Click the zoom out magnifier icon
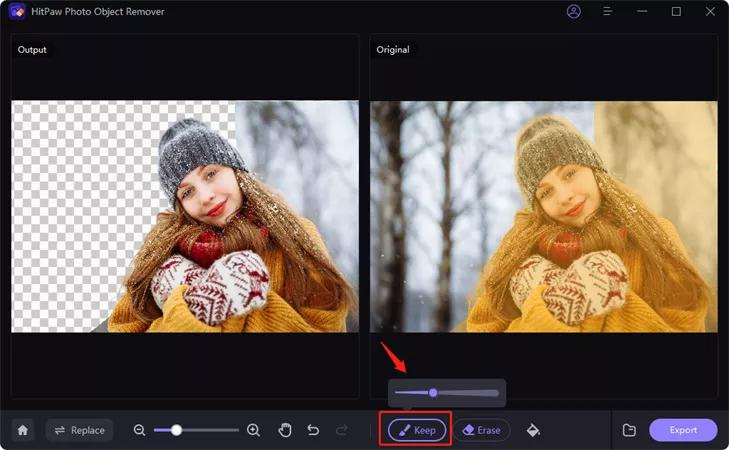The width and height of the screenshot is (729, 450). [140, 430]
